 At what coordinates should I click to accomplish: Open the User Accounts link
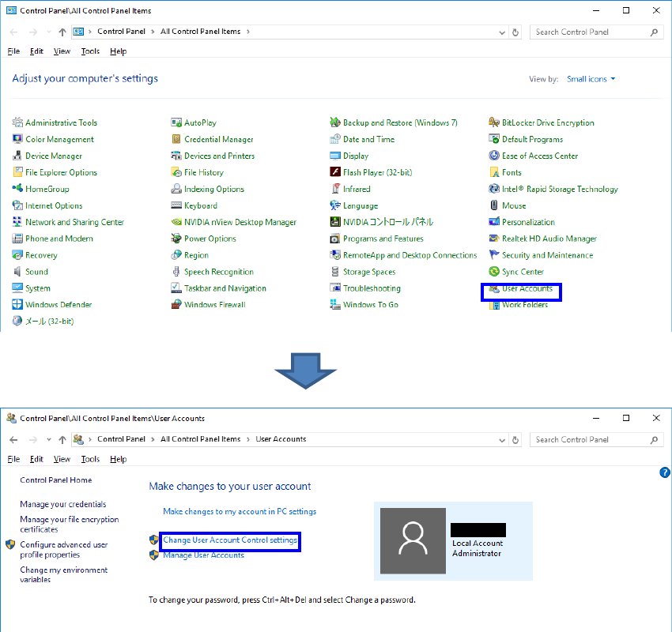click(x=527, y=288)
